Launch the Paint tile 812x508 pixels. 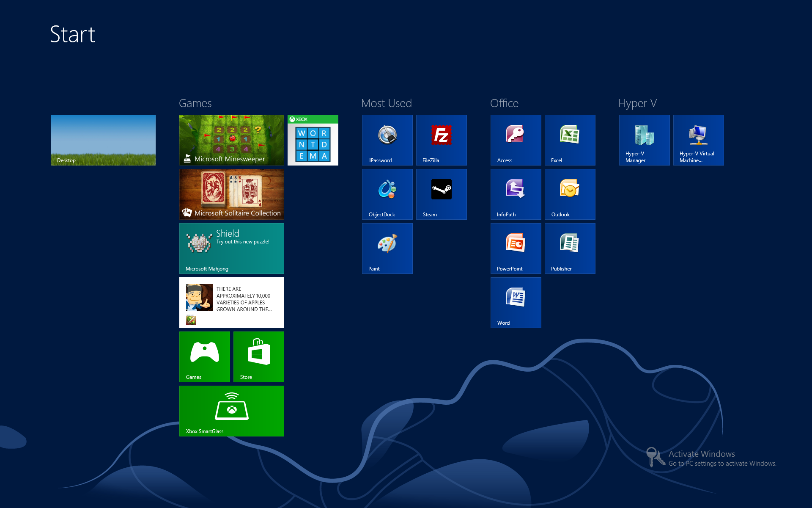point(387,248)
